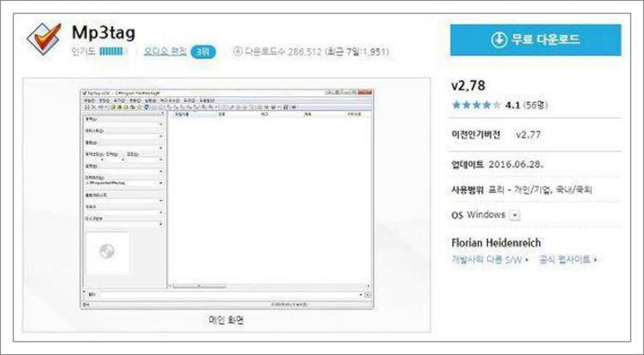The image size is (644, 355).
Task: Click the Mp3tag checkmark logo icon
Action: (44, 39)
